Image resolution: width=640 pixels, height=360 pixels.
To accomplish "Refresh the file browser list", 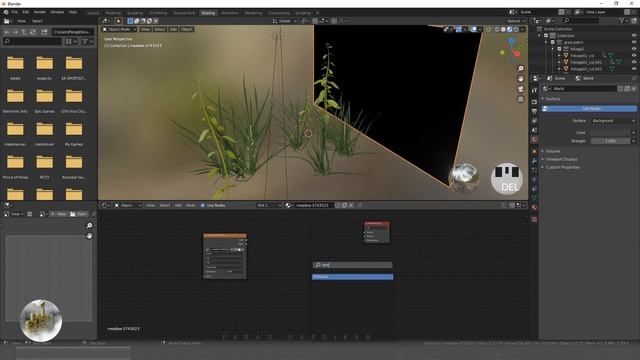I will point(33,31).
